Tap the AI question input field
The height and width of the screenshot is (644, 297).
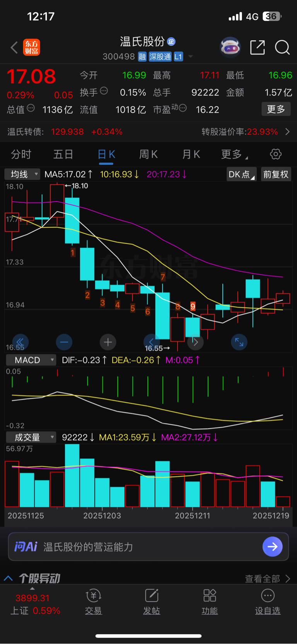click(148, 546)
